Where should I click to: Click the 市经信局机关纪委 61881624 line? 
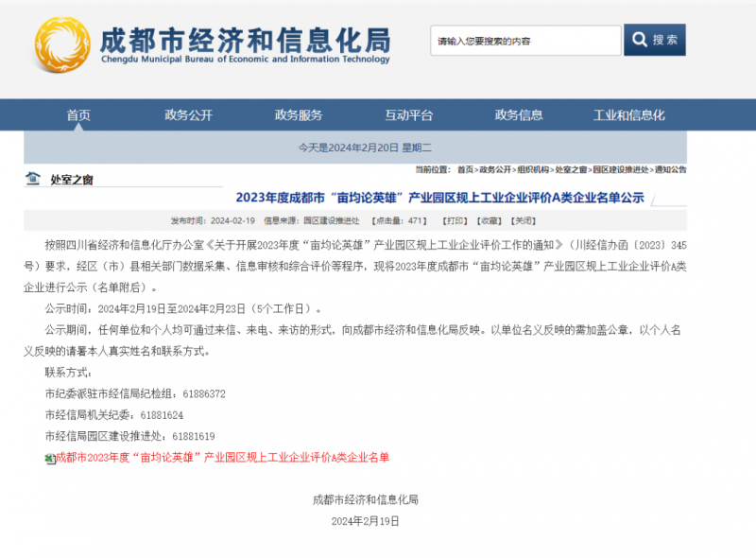pos(113,415)
